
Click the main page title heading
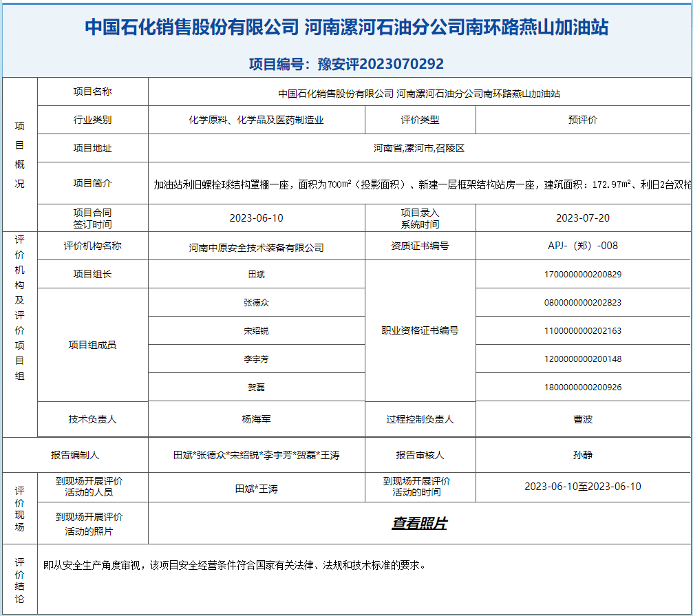347,27
